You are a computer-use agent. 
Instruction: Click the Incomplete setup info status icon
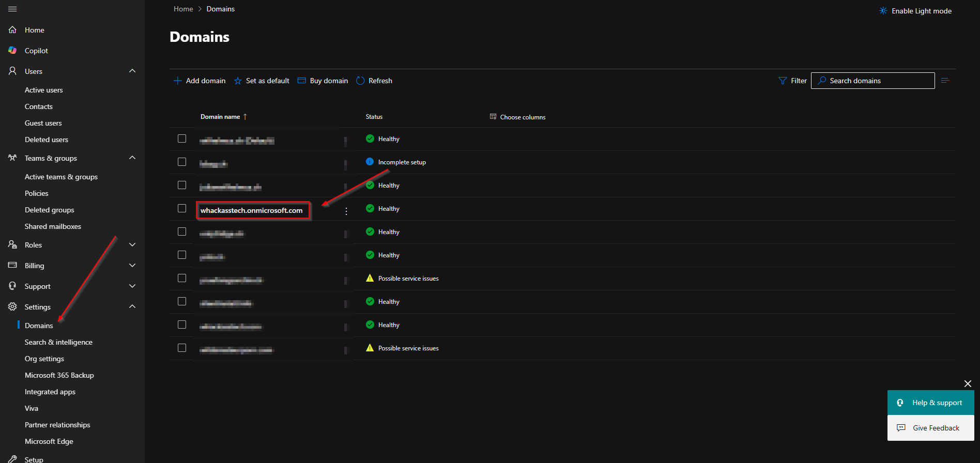(370, 162)
